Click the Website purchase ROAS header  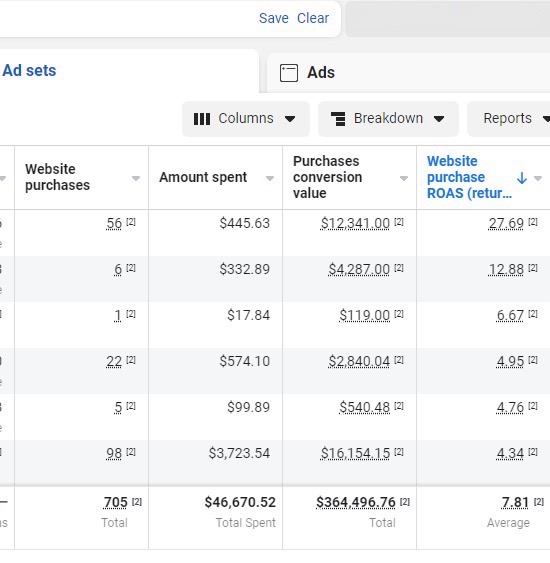pos(469,177)
